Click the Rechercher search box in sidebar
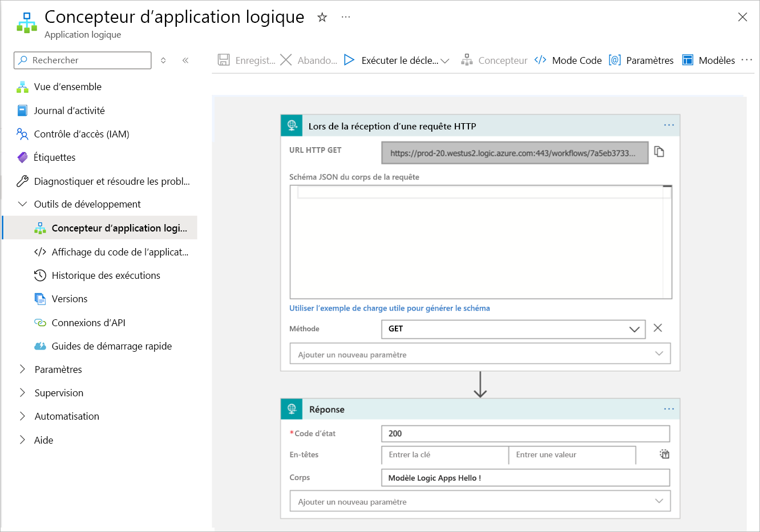Image resolution: width=760 pixels, height=532 pixels. 83,60
